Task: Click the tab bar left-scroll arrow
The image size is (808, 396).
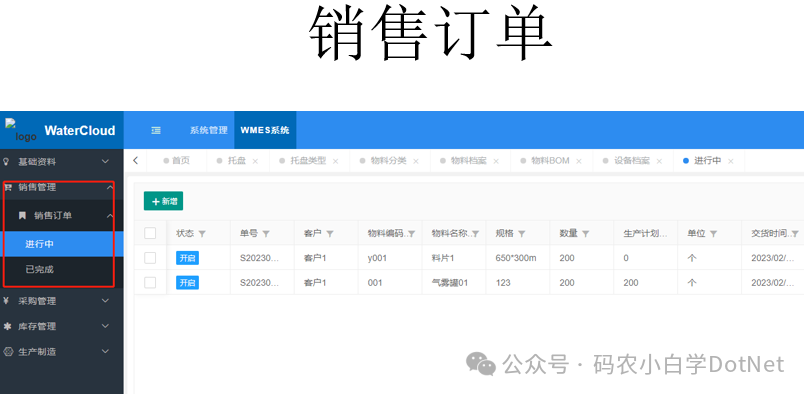Action: tap(136, 160)
